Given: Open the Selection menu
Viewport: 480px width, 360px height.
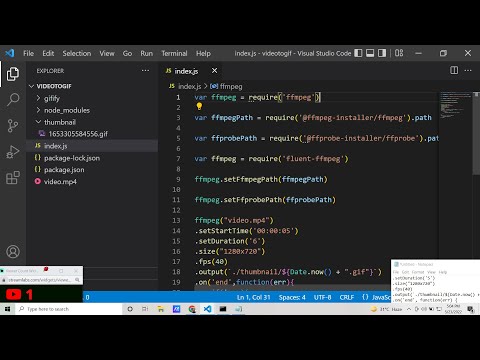Looking at the screenshot, I should coord(77,53).
